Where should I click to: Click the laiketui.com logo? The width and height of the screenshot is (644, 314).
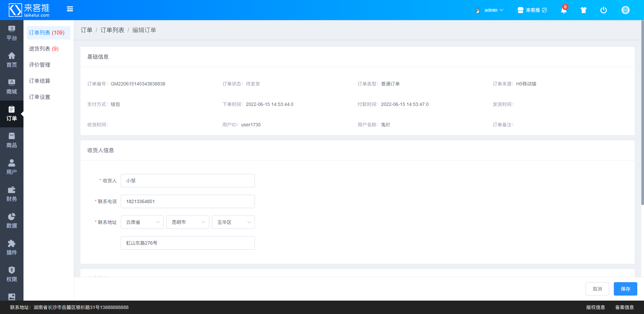[x=29, y=10]
